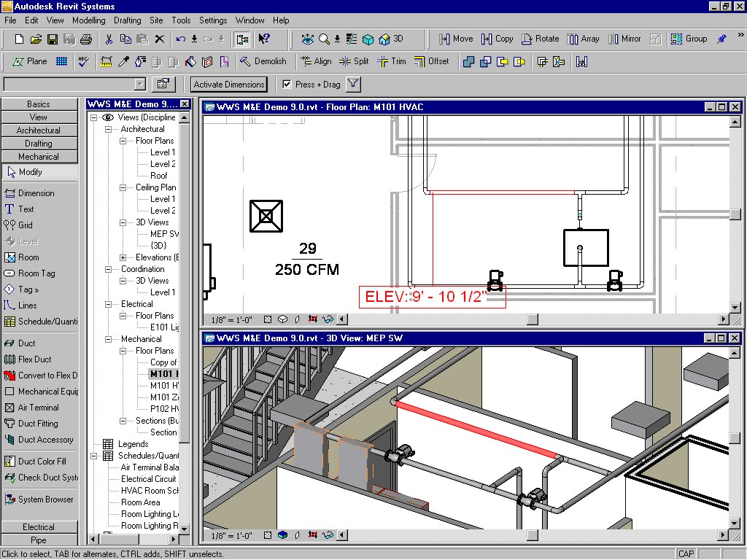747x560 pixels.
Task: Collapse the Ceiling Plan branch
Action: [123, 187]
